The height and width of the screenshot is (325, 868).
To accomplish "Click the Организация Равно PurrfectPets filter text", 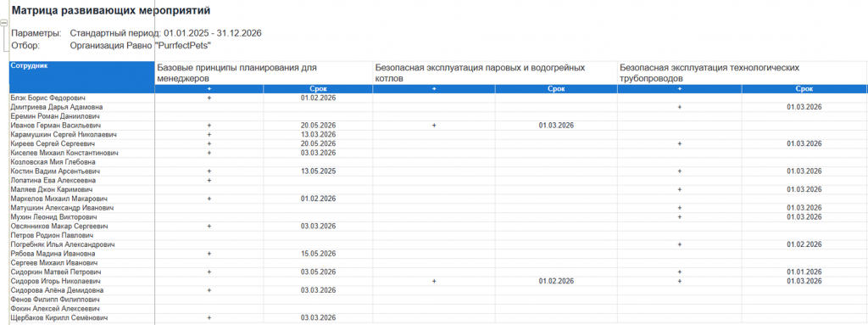I will [x=142, y=46].
